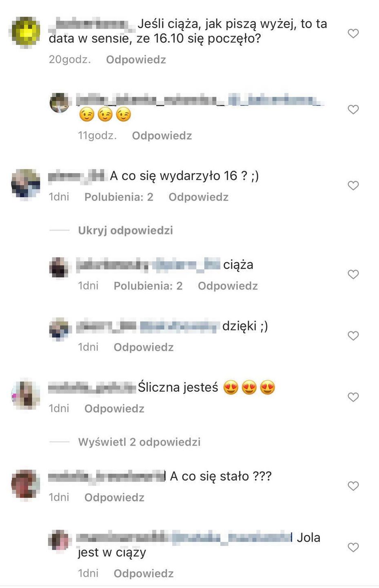
Task: Like the comment about date 16.10
Action: [353, 33]
